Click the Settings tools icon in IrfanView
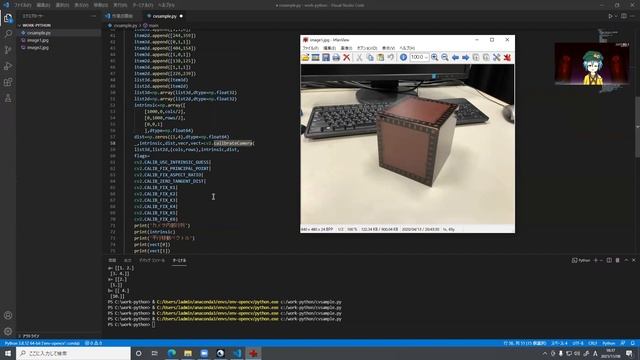This screenshot has height=360, width=640. [x=496, y=58]
